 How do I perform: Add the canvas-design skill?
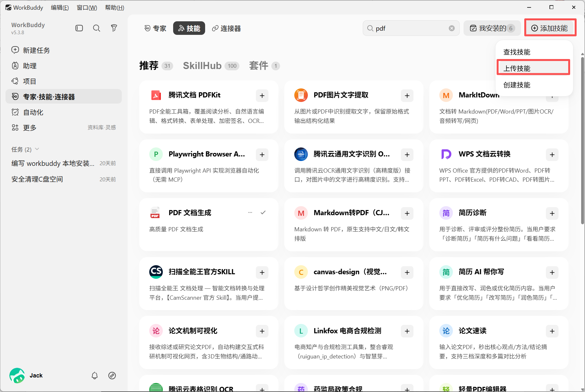pyautogui.click(x=407, y=272)
